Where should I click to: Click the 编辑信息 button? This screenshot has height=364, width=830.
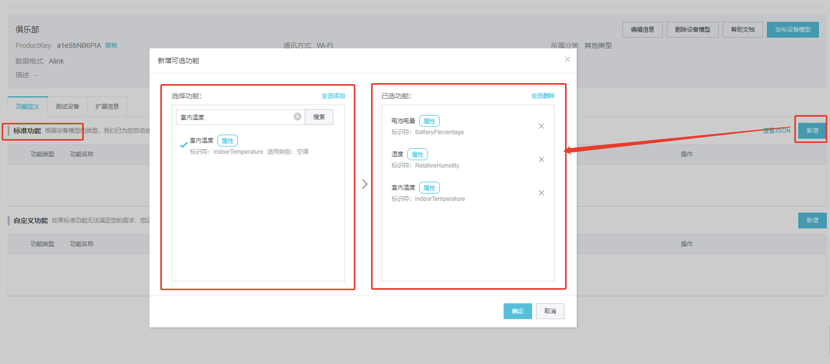tap(642, 30)
